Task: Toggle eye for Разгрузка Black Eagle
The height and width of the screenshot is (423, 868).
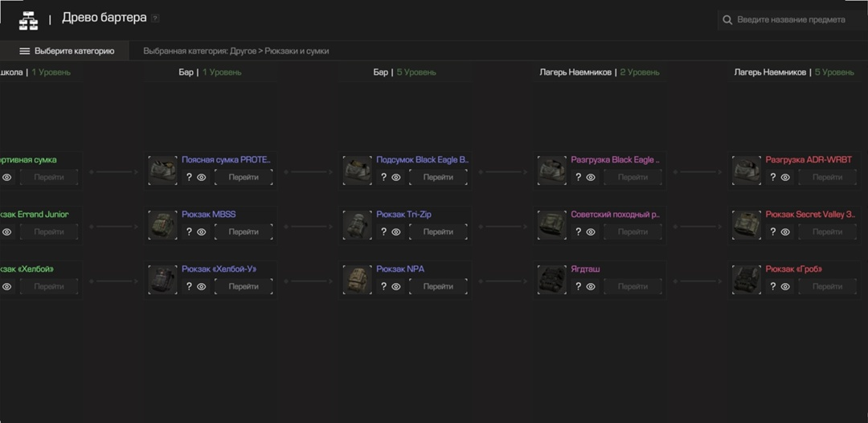Action: tap(591, 177)
